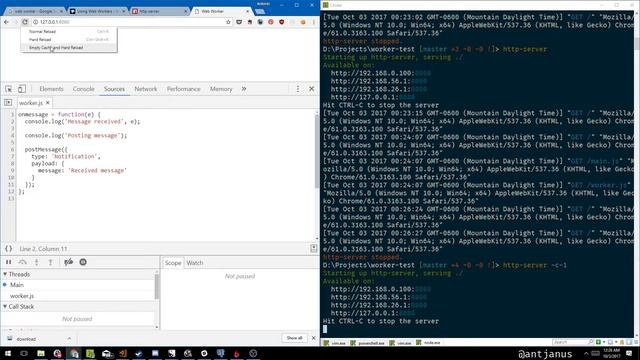This screenshot has width=640, height=360.
Task: Switch to the Using Web Workers browser tab
Action: tap(97, 11)
